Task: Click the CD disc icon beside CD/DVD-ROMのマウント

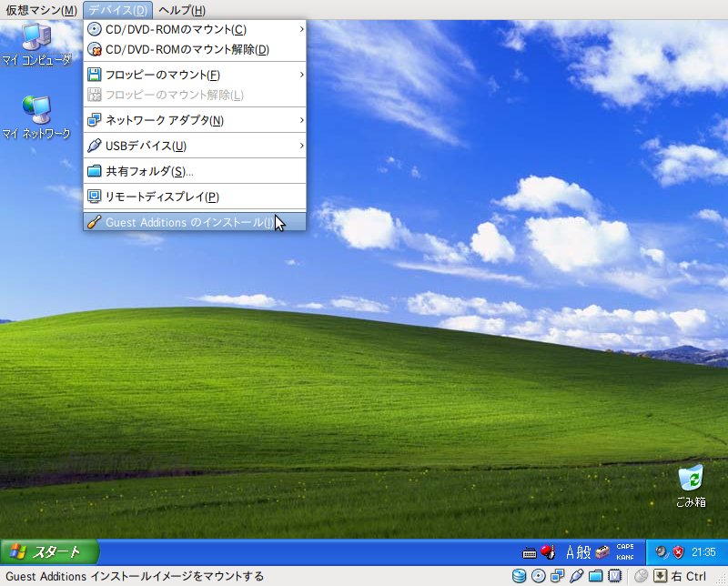Action: tap(95, 29)
